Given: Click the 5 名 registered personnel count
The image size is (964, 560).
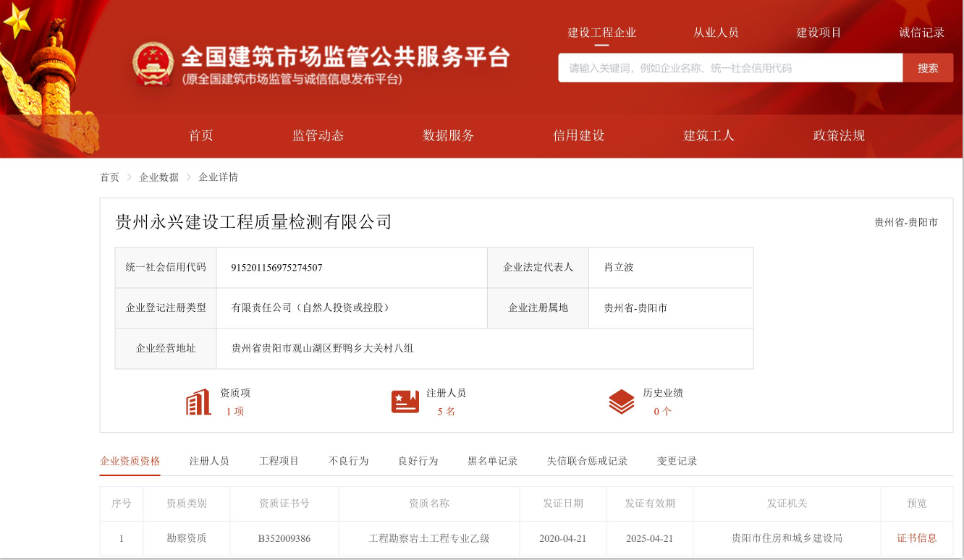Looking at the screenshot, I should [x=446, y=412].
